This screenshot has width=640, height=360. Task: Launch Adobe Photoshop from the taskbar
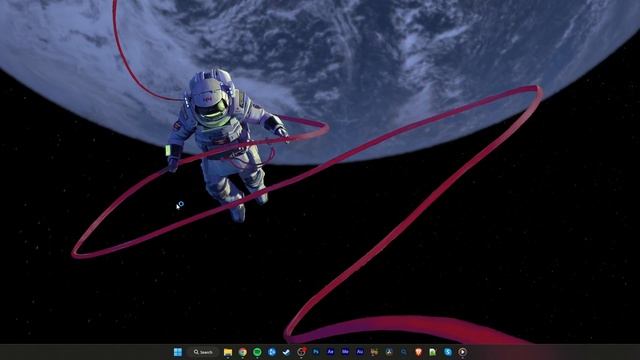click(316, 352)
